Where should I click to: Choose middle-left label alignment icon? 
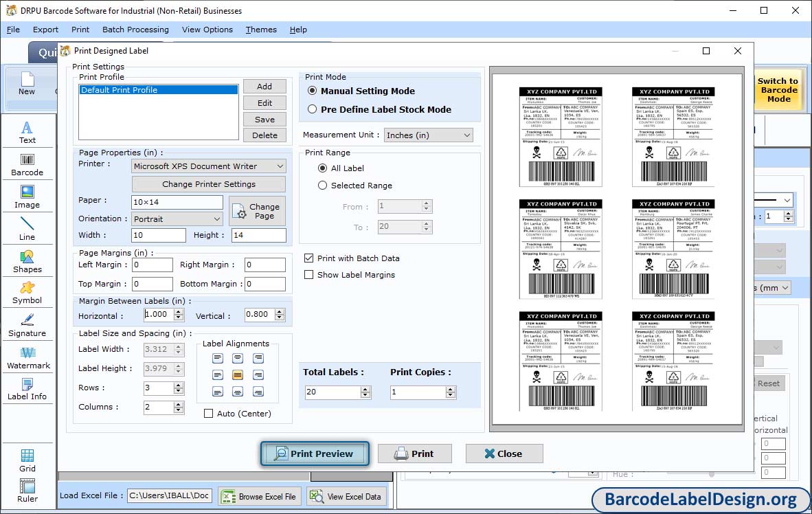pos(218,375)
